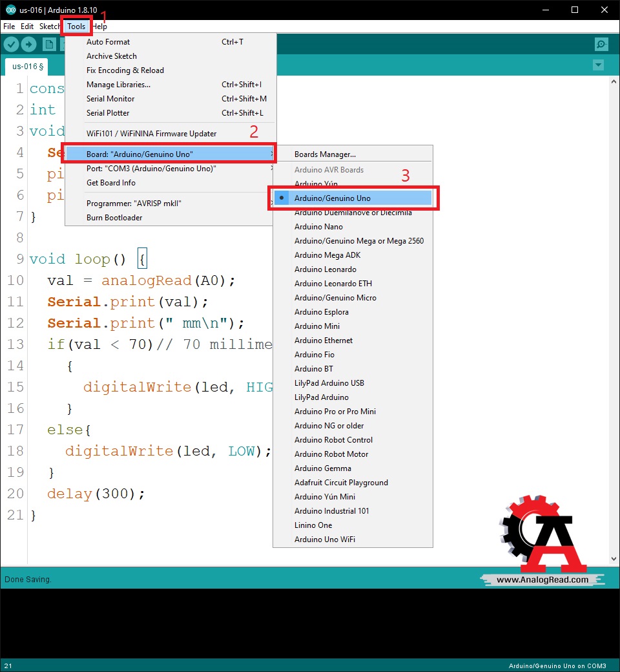Click the Upload arrow toolbar icon
This screenshot has width=620, height=672.
pyautogui.click(x=28, y=44)
